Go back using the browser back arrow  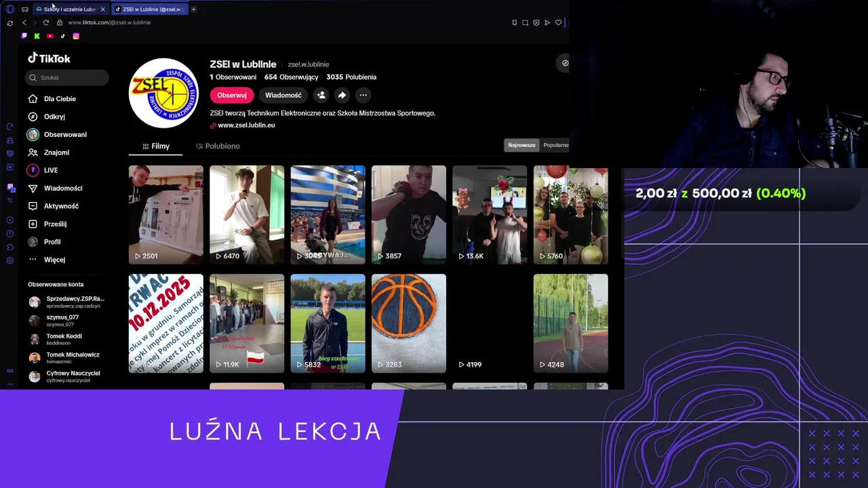(24, 22)
